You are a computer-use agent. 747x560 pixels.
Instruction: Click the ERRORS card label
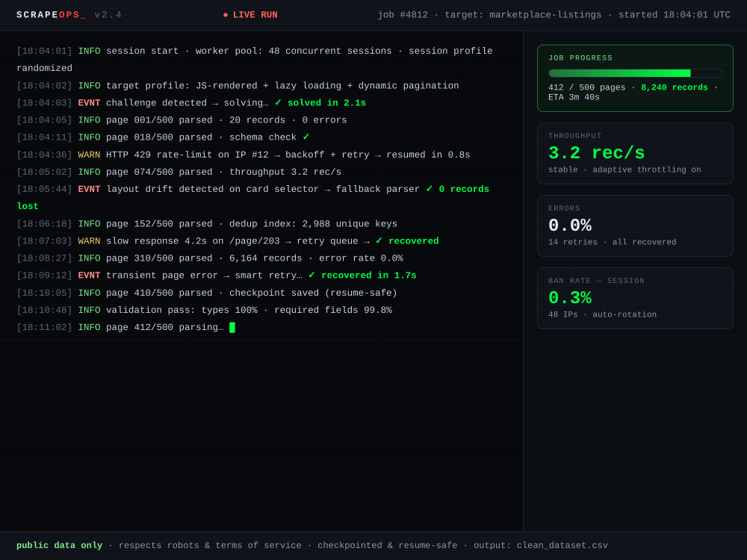point(564,208)
